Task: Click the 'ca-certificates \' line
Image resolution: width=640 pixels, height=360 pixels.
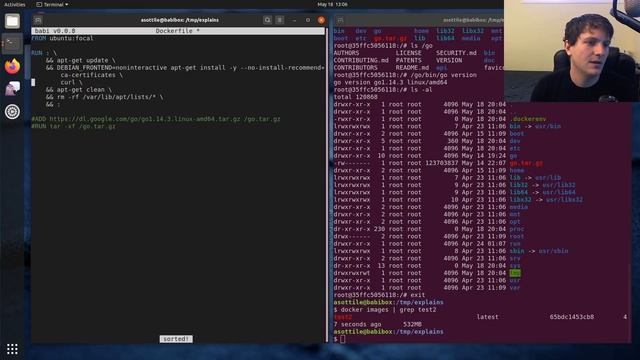Action: pos(91,75)
